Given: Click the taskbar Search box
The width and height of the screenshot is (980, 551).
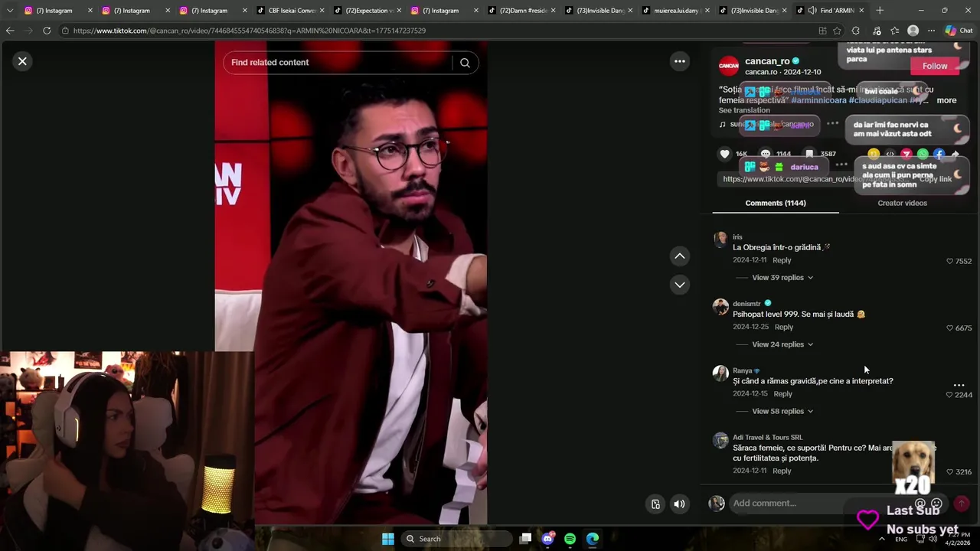Looking at the screenshot, I should pos(457,539).
